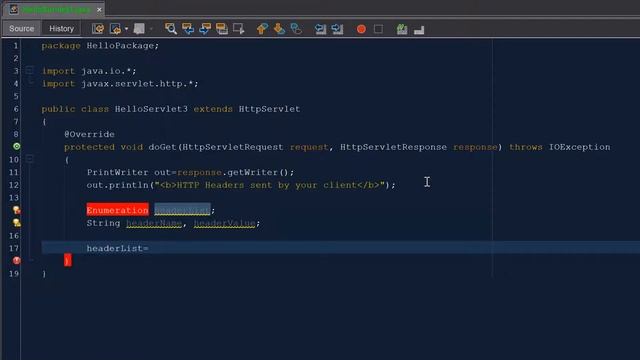
Task: Click 'import java.io.*;' line
Action: coord(89,71)
